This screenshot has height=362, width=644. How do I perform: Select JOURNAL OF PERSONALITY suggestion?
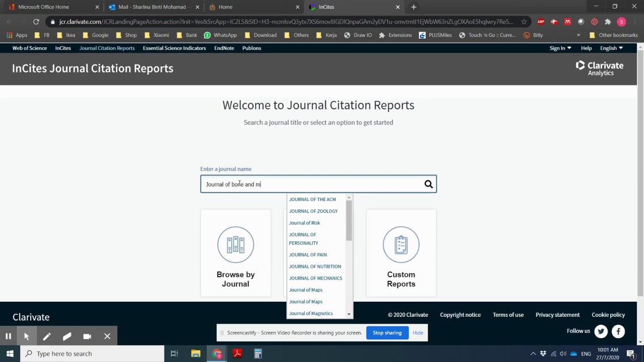(303, 239)
